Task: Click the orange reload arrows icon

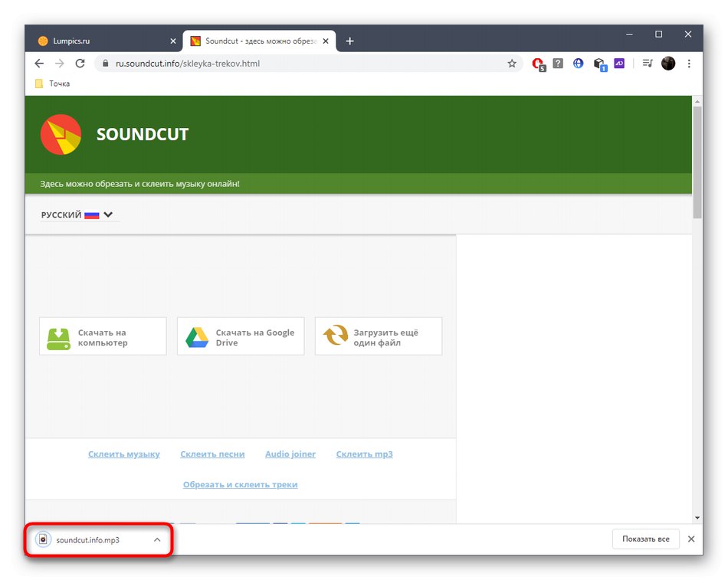Action: [x=336, y=335]
